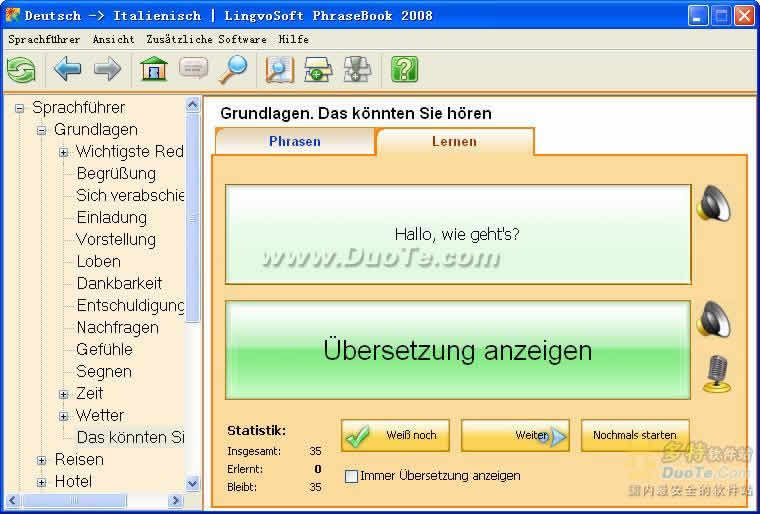Select Nachfragen in the tree
Screen dimensions: 760x514
point(118,328)
